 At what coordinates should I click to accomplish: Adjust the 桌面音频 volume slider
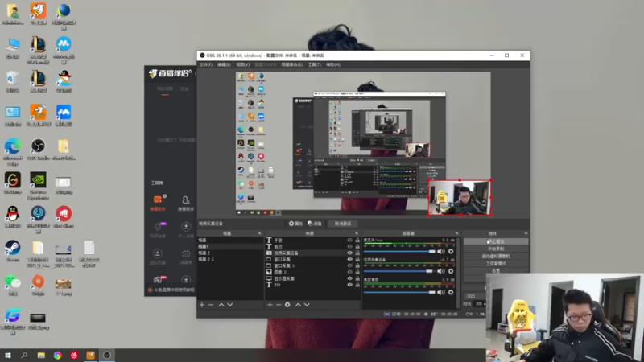tap(399, 292)
